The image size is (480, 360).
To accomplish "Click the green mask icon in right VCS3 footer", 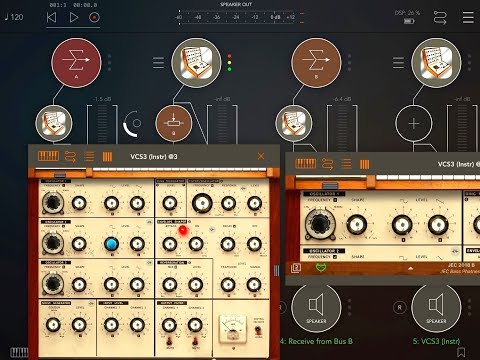I will pyautogui.click(x=321, y=267).
